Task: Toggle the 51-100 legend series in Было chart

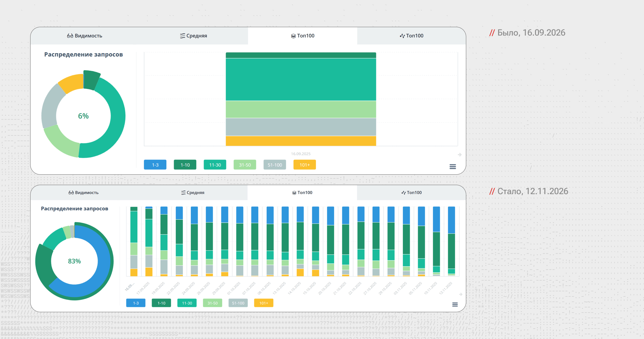Action: pyautogui.click(x=275, y=165)
